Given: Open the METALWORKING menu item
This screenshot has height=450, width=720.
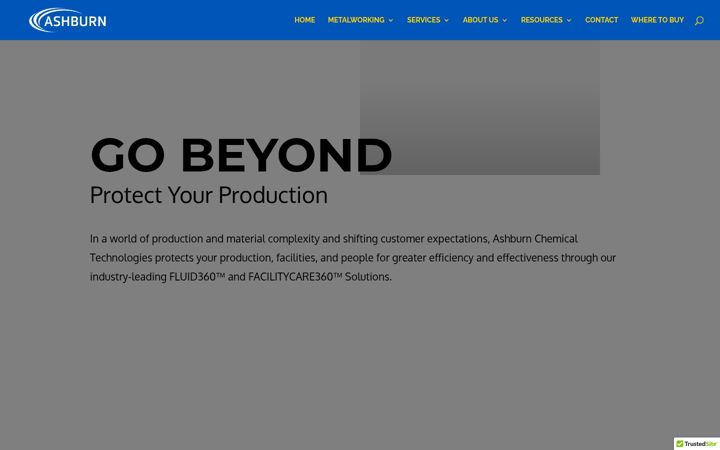Looking at the screenshot, I should [x=356, y=20].
